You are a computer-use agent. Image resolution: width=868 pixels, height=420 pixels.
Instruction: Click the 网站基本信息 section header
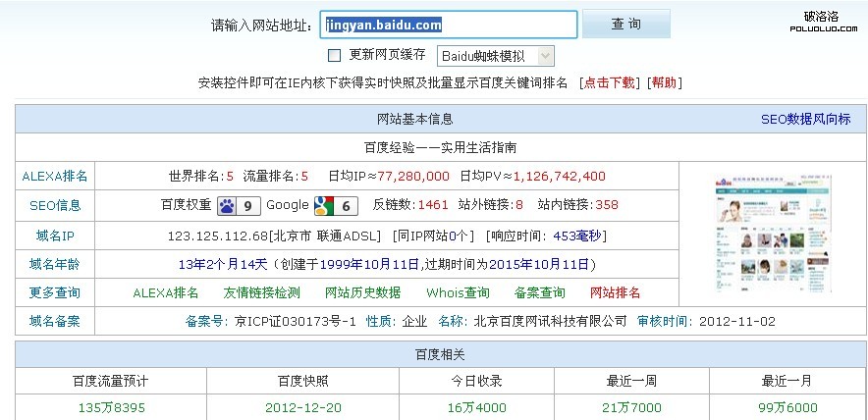point(414,119)
